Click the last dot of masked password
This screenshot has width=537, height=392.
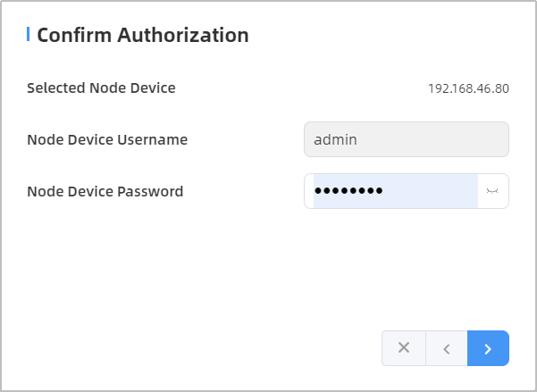[378, 191]
